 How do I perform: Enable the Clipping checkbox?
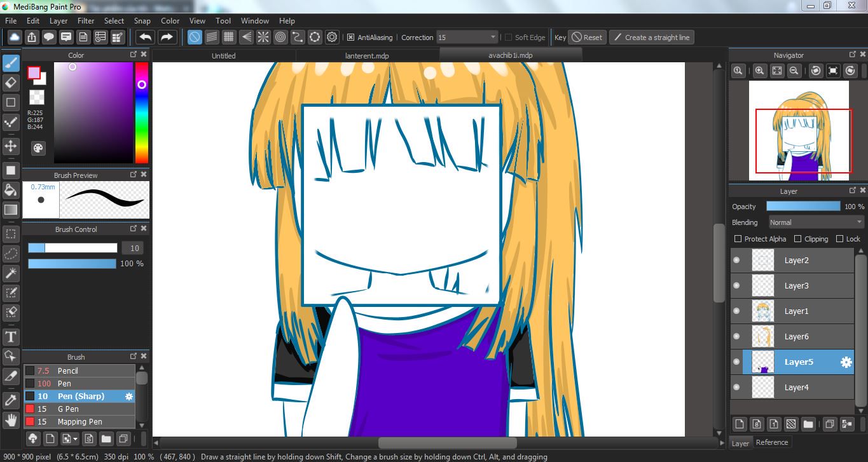798,239
